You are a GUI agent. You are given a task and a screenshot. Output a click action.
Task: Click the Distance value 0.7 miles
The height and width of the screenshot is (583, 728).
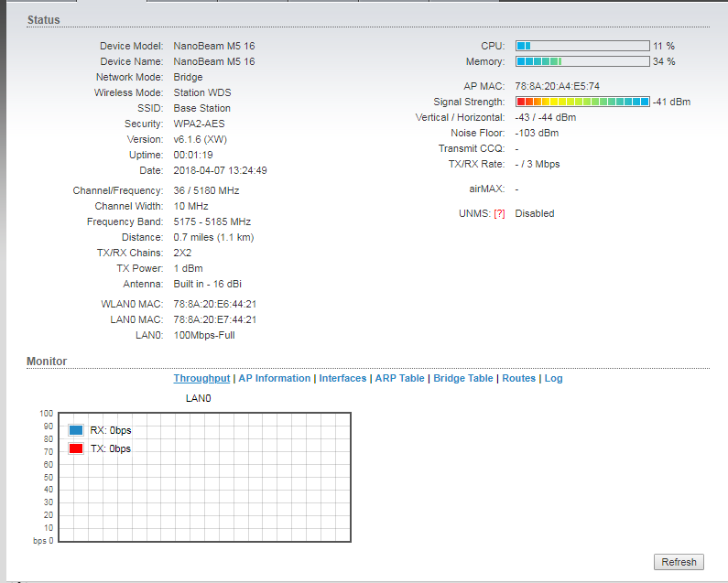click(x=193, y=237)
